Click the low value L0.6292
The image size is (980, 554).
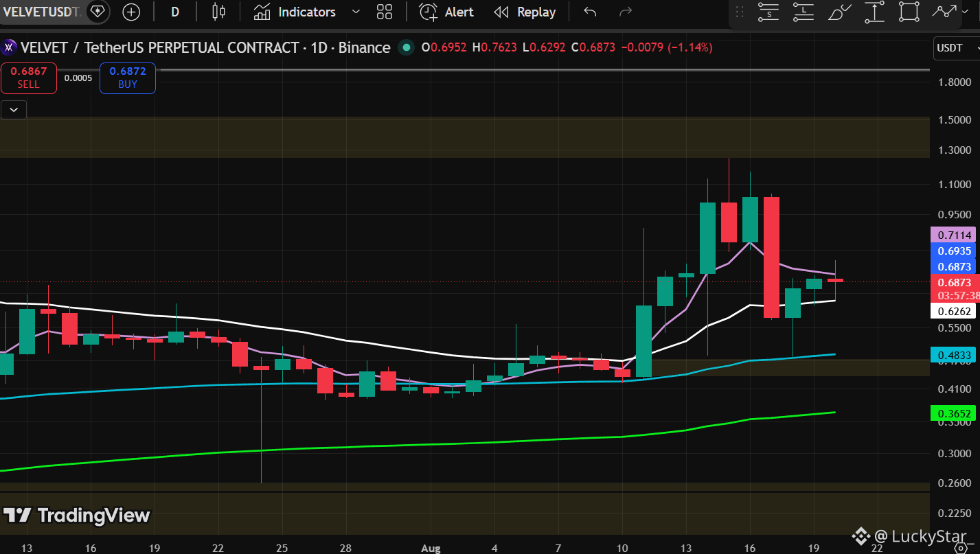tap(545, 47)
